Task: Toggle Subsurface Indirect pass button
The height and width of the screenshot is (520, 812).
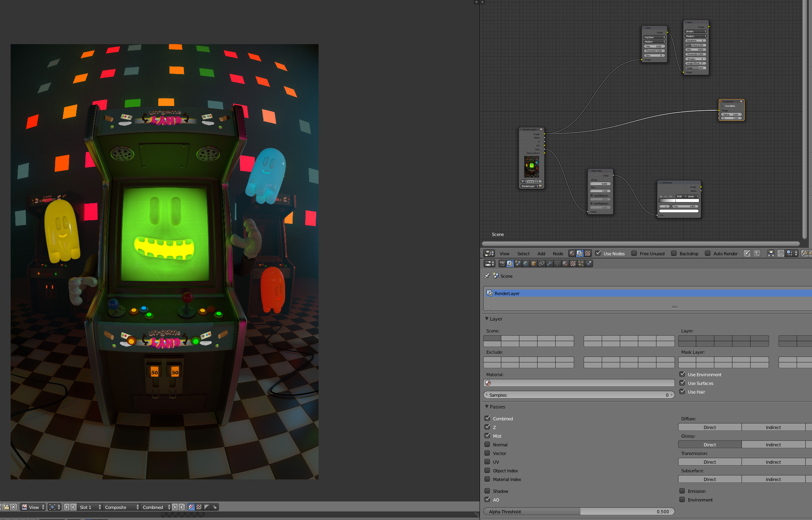Action: (773, 479)
